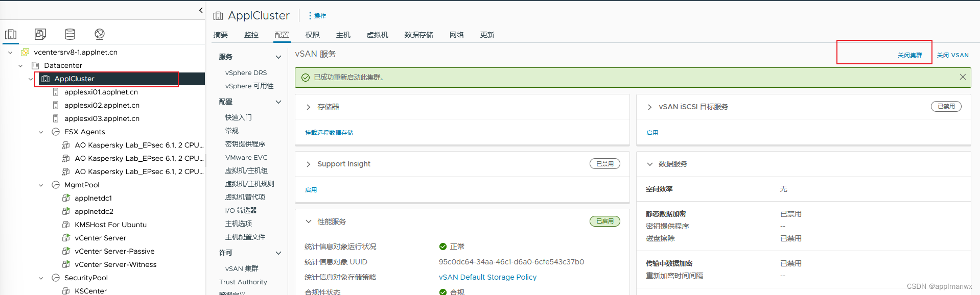Click 启用 under Support Insight
Viewport: 980px width, 295px height.
[311, 190]
